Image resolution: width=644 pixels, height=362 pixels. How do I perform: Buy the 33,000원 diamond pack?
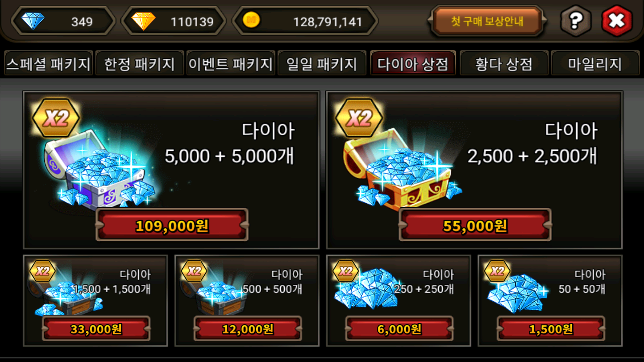pyautogui.click(x=96, y=329)
